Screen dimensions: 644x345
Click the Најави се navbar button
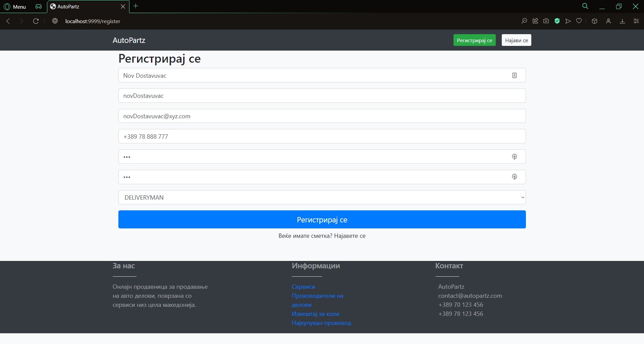(x=516, y=41)
